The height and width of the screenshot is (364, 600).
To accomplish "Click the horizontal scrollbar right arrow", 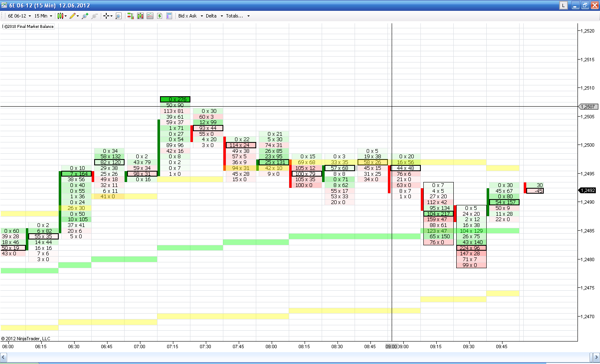I will (596, 357).
